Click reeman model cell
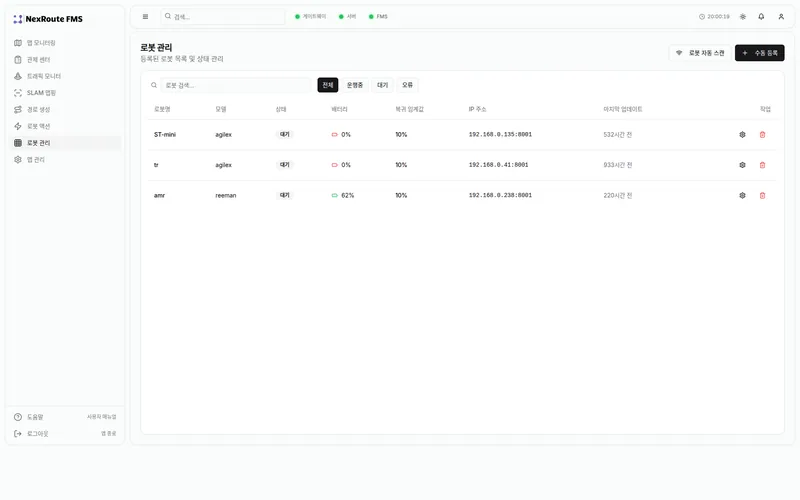Image resolution: width=800 pixels, height=500 pixels. (x=226, y=195)
